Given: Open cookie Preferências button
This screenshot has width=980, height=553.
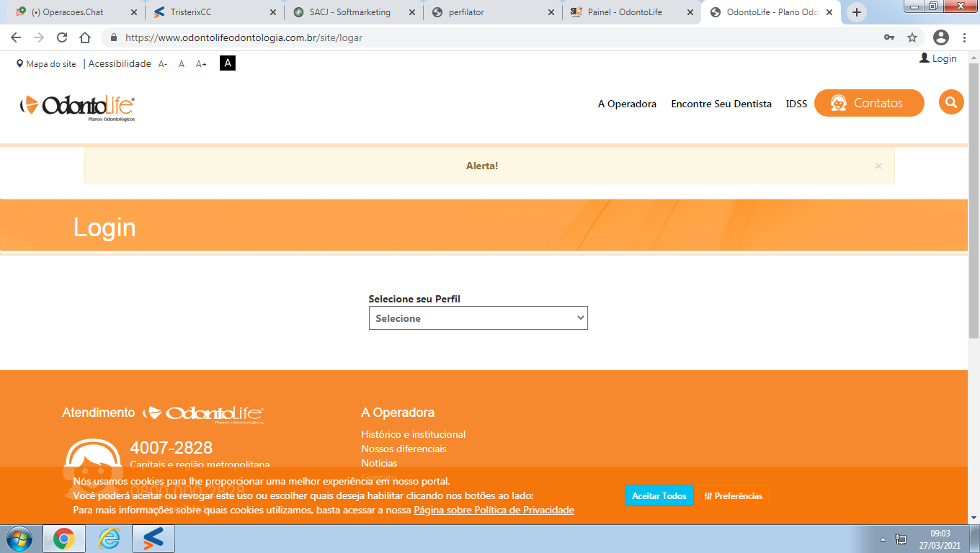Looking at the screenshot, I should [733, 496].
